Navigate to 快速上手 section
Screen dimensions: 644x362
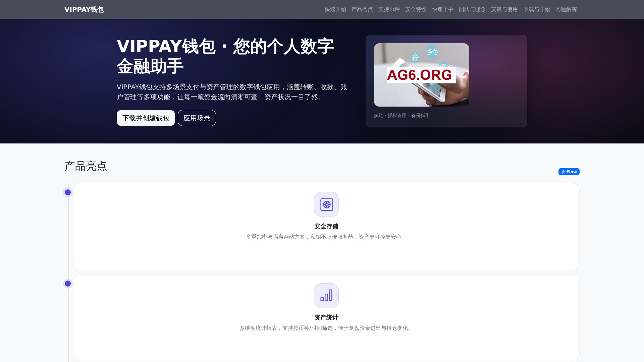[442, 9]
